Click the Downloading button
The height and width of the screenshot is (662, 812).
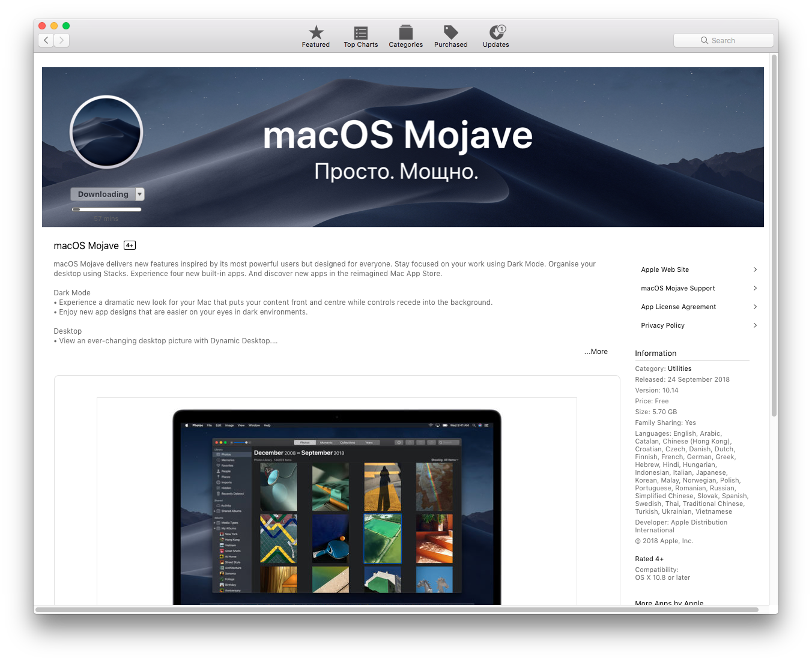click(103, 194)
